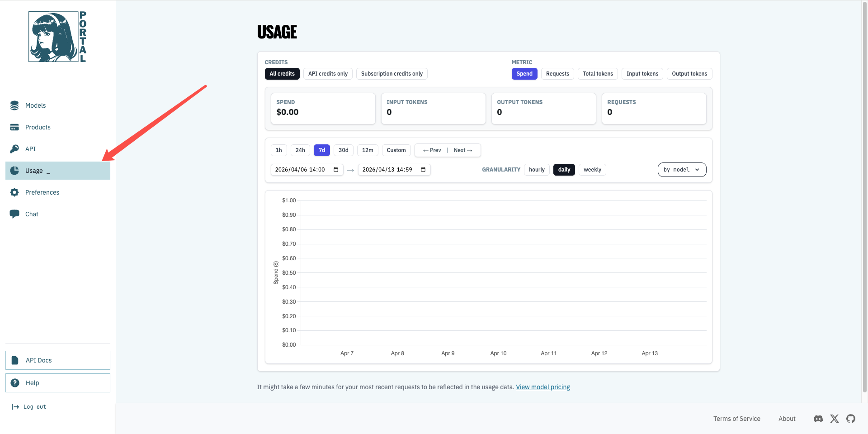The height and width of the screenshot is (434, 868).
Task: Open Models via database icon
Action: click(14, 105)
